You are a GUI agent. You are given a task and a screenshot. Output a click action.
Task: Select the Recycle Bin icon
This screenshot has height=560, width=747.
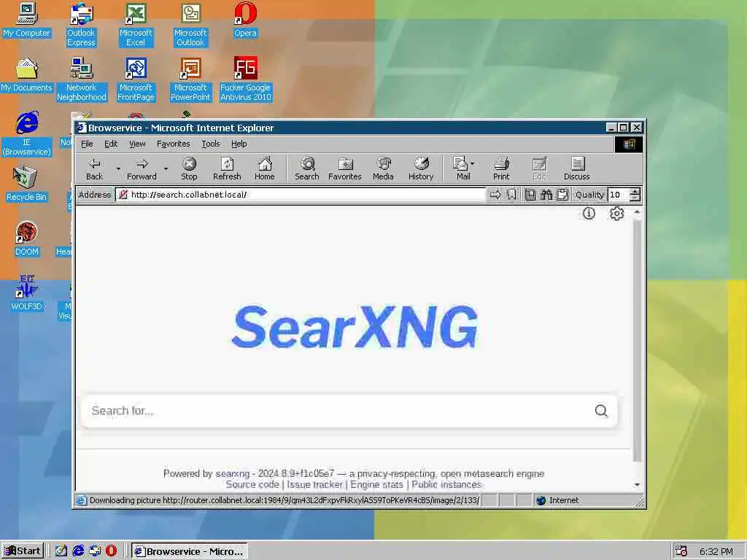coord(27,184)
